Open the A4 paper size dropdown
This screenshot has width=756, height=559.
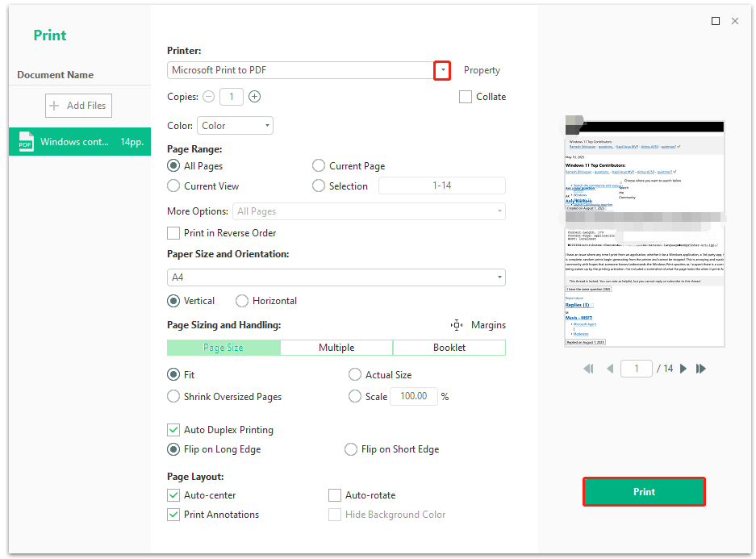pos(336,277)
